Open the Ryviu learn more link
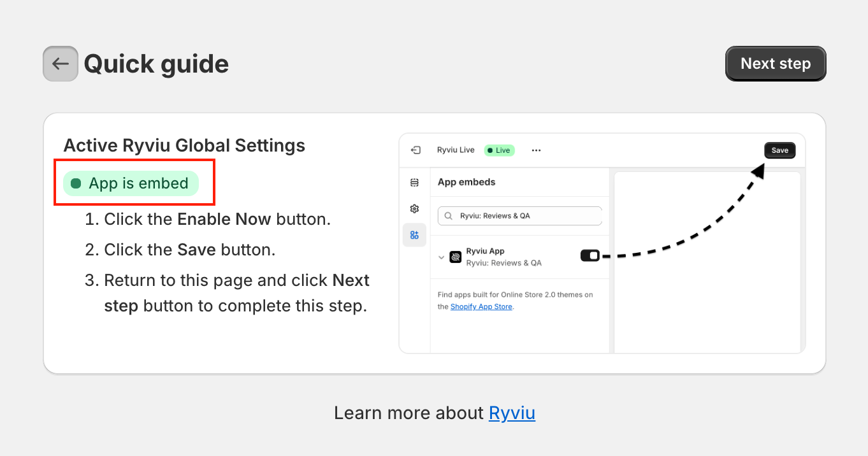 click(512, 413)
